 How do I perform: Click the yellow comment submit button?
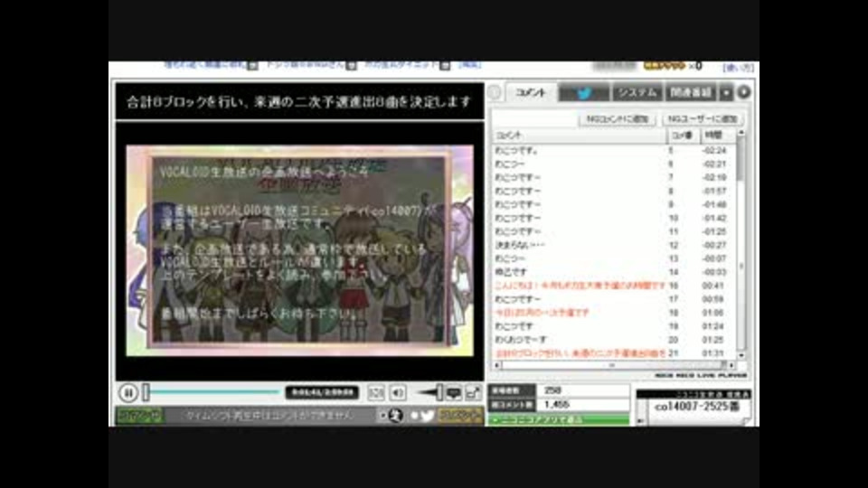(x=459, y=415)
